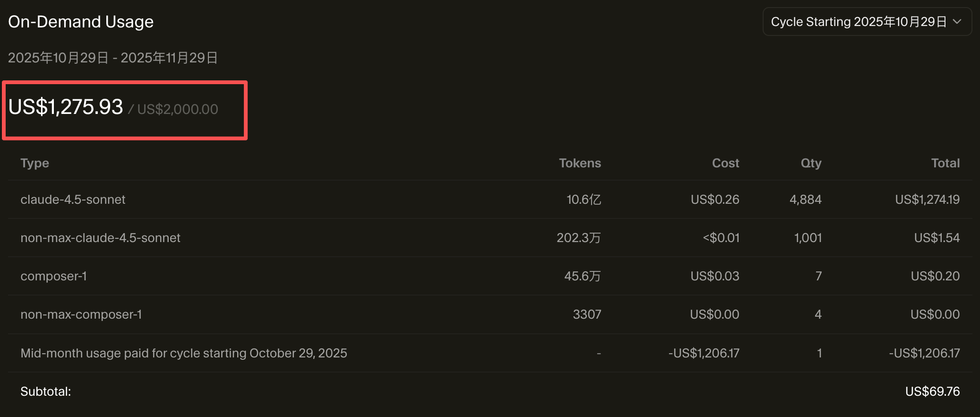980x417 pixels.
Task: Select the non-max-composer-1 row label
Action: point(81,314)
